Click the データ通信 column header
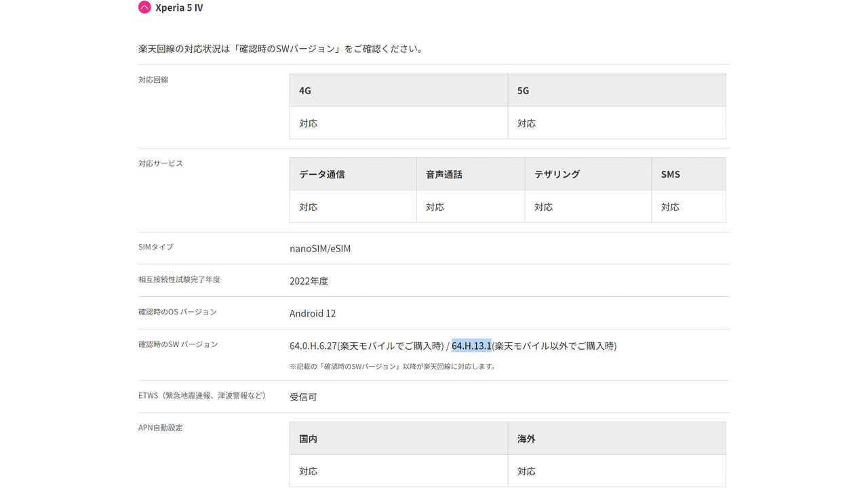Viewport: 868px width, 488px height. [321, 174]
